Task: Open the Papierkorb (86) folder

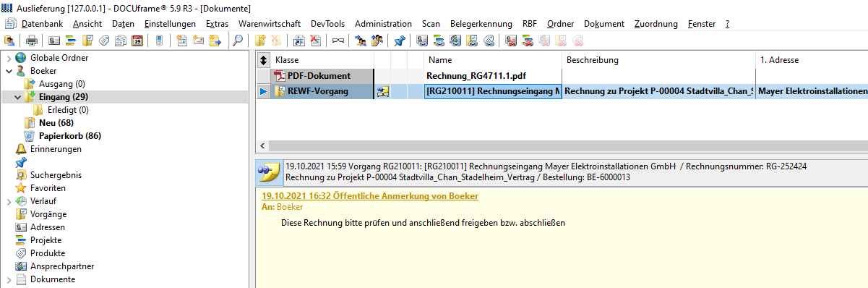Action: pyautogui.click(x=70, y=136)
